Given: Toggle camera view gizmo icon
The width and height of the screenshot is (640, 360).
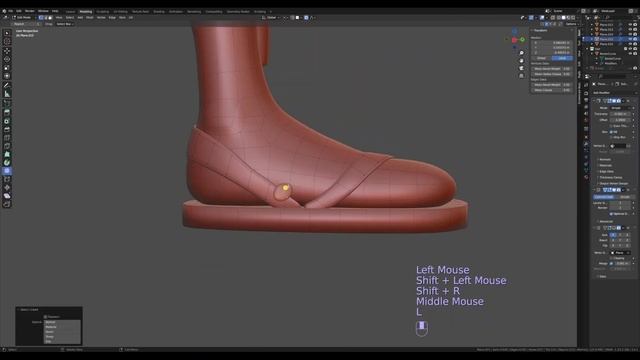Looking at the screenshot, I should click(x=522, y=68).
